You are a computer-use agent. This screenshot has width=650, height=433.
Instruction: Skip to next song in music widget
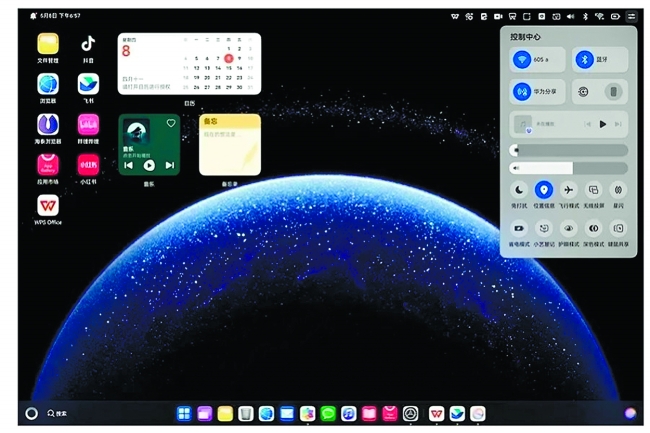170,165
